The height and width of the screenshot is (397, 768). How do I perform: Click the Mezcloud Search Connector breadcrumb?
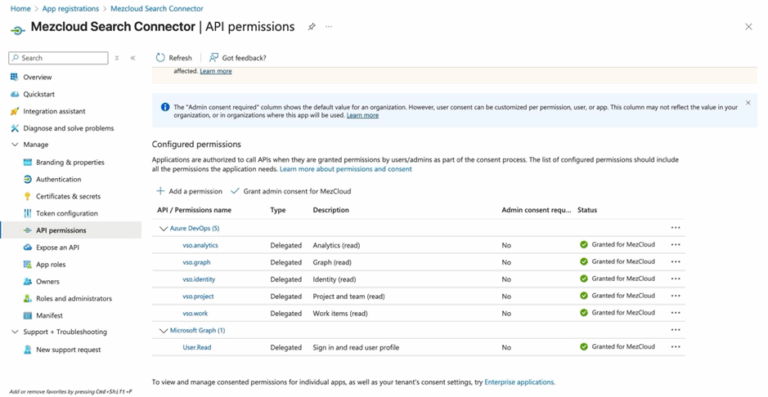click(x=157, y=9)
